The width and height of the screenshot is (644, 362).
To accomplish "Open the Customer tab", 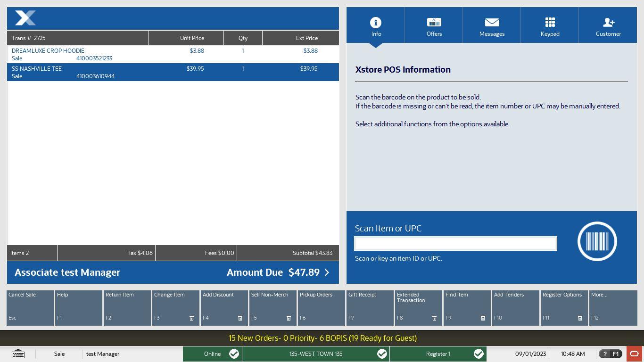I will pyautogui.click(x=608, y=25).
